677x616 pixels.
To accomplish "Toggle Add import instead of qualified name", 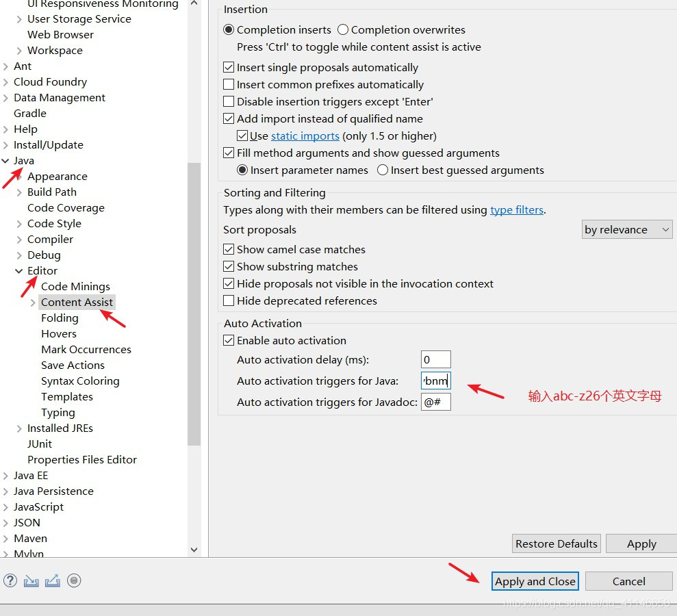I will 229,118.
